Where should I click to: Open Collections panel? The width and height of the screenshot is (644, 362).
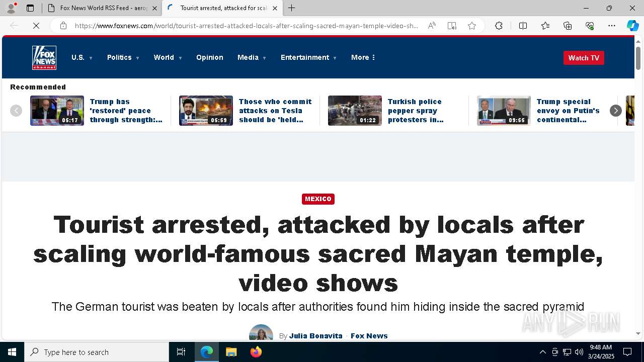pos(568,26)
